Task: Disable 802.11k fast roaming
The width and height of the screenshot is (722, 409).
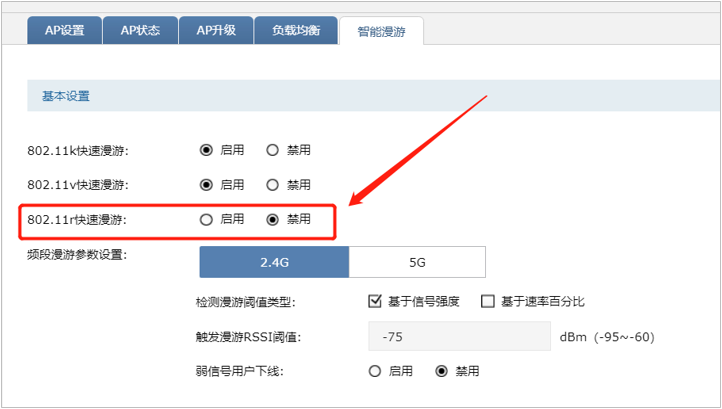Action: click(x=273, y=151)
